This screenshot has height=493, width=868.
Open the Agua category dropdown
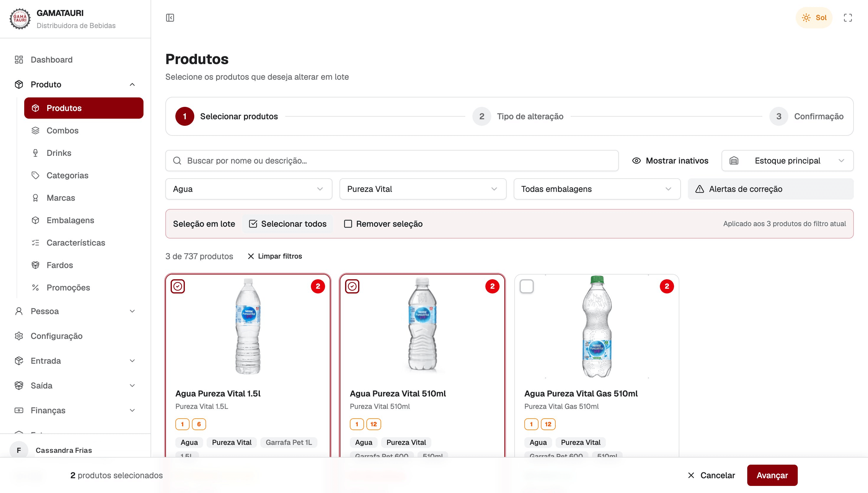coord(249,189)
